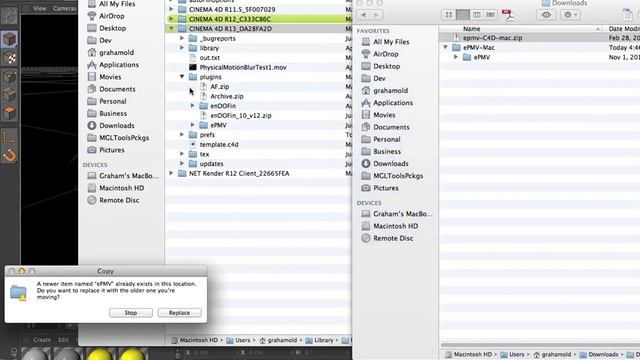Select template.c4d file
Screen dimensions: 640x360
219,144
